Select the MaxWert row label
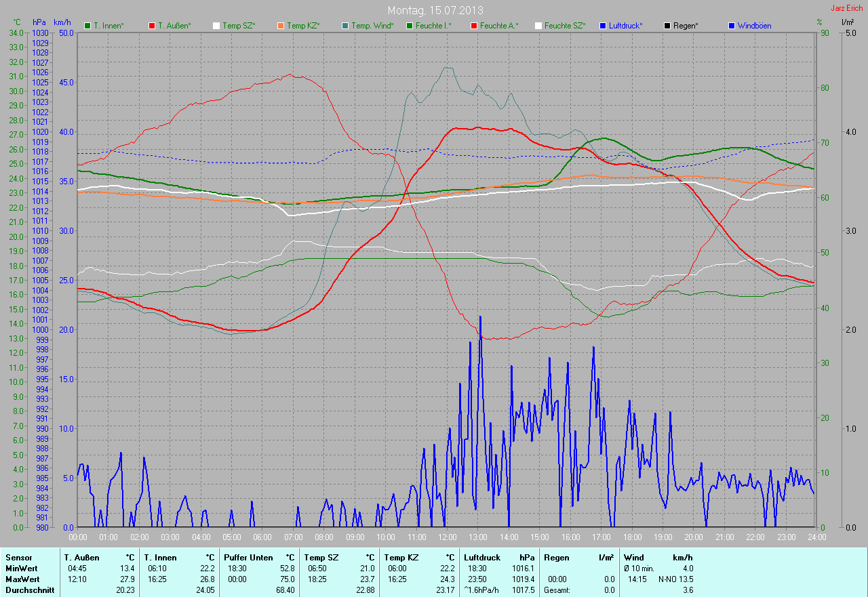The image size is (868, 597). pos(22,579)
